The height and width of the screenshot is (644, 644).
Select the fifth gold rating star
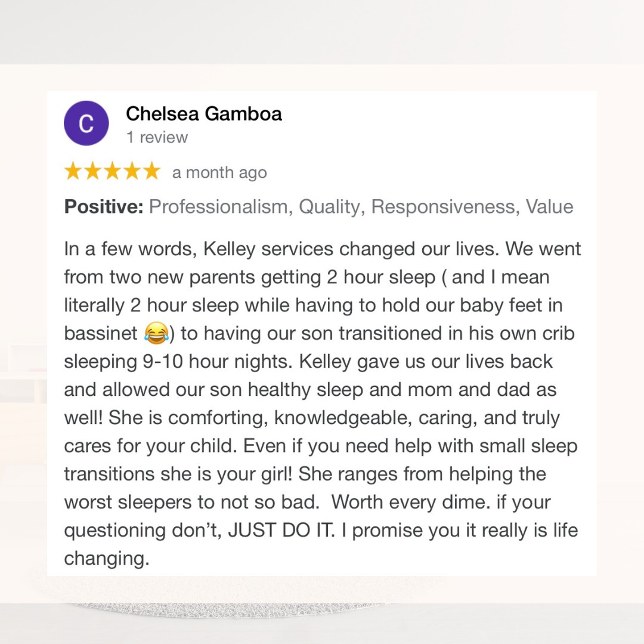point(151,172)
